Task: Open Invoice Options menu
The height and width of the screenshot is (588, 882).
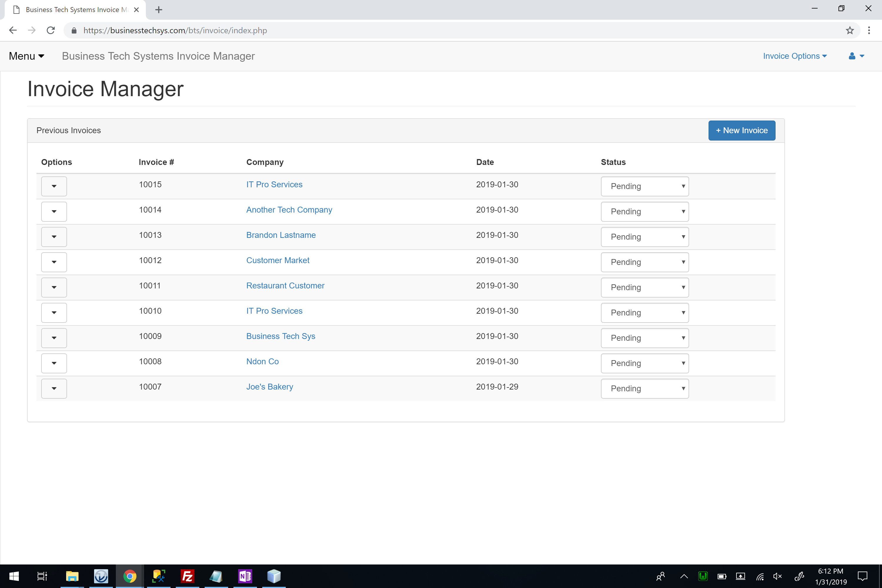Action: click(x=794, y=56)
